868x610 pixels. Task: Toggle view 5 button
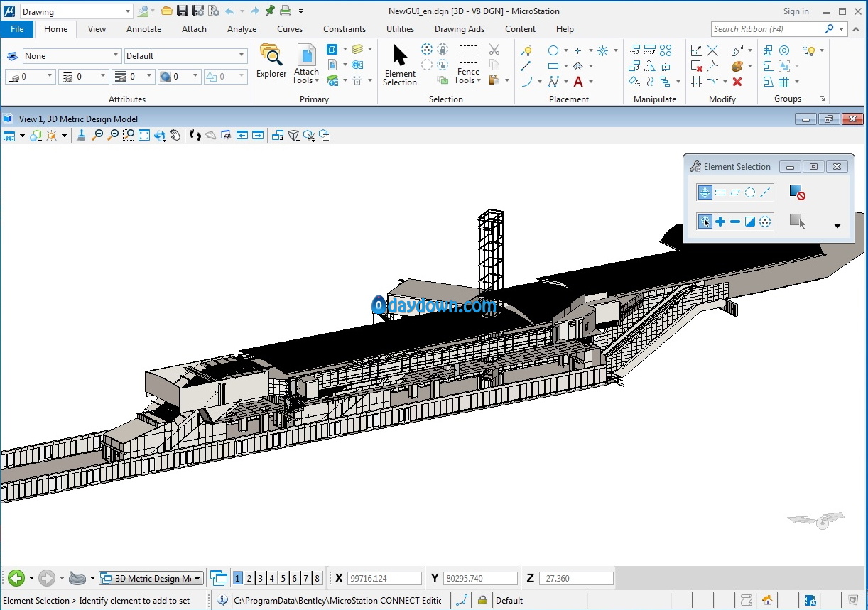283,578
